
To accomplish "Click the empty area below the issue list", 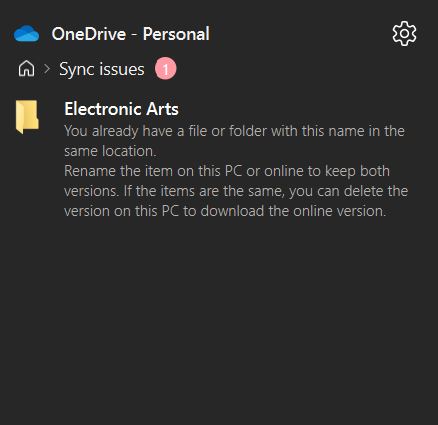I will point(219,317).
